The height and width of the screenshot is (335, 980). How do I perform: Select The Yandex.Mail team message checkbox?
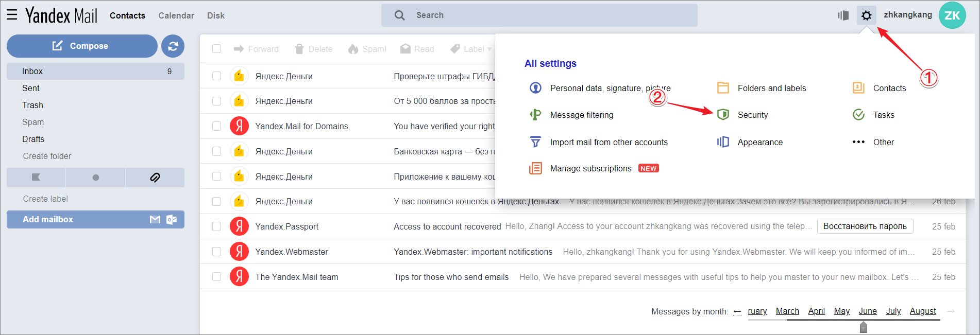(217, 277)
